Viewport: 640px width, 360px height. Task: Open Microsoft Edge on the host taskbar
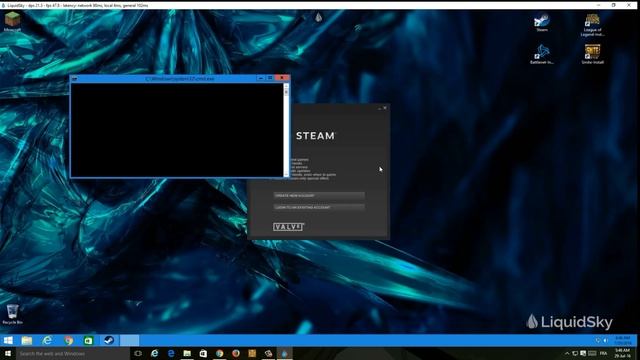click(171, 353)
